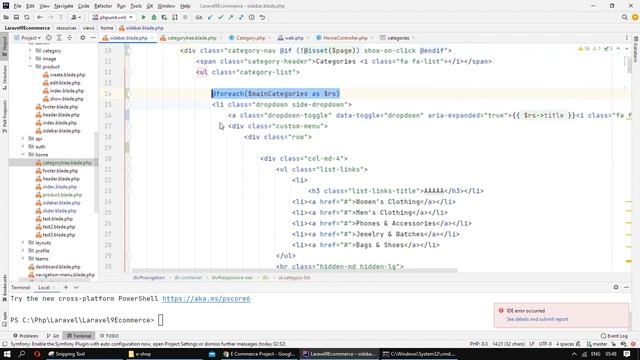This screenshot has width=640, height=360.
Task: Open the Terminal settings gear
Action: [616, 287]
